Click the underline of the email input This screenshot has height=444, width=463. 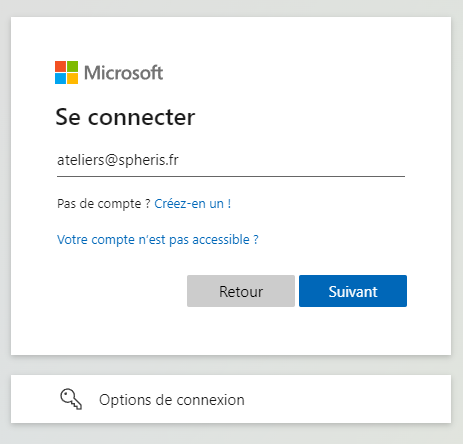(231, 176)
